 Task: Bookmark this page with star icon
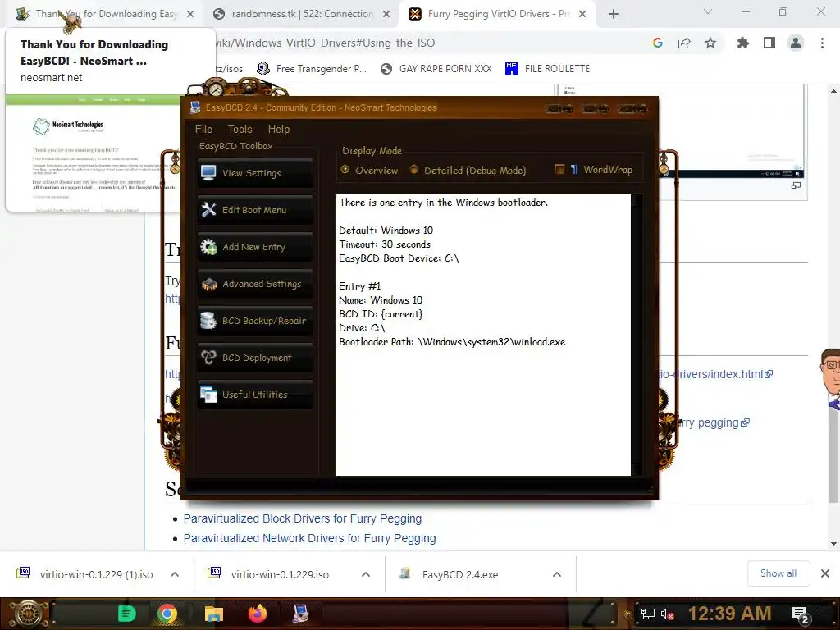(710, 43)
